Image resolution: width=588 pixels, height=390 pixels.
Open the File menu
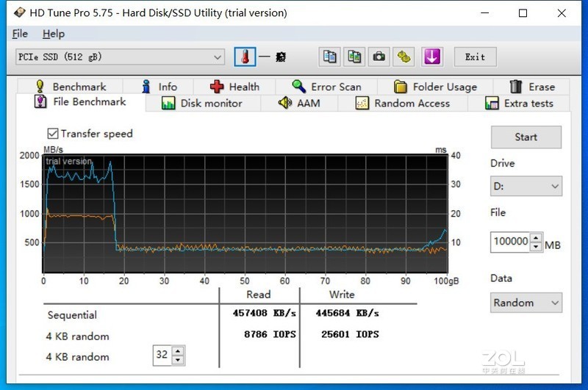tap(20, 34)
